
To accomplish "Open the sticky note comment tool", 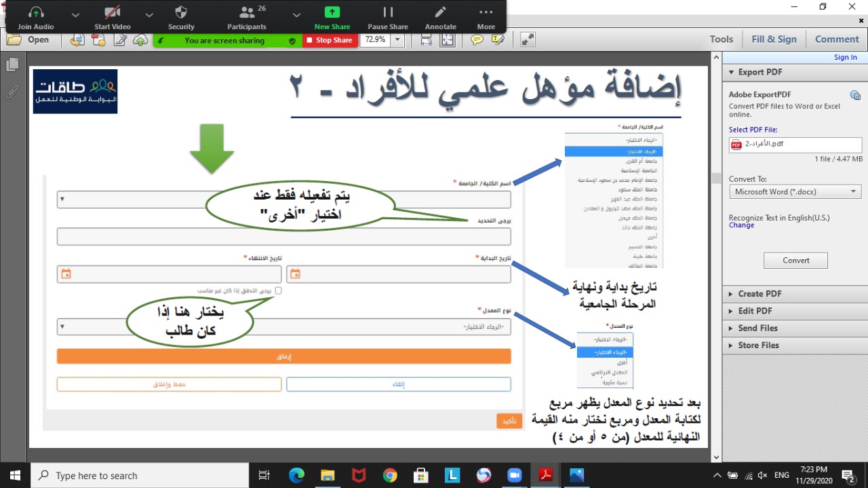I will pyautogui.click(x=477, y=40).
